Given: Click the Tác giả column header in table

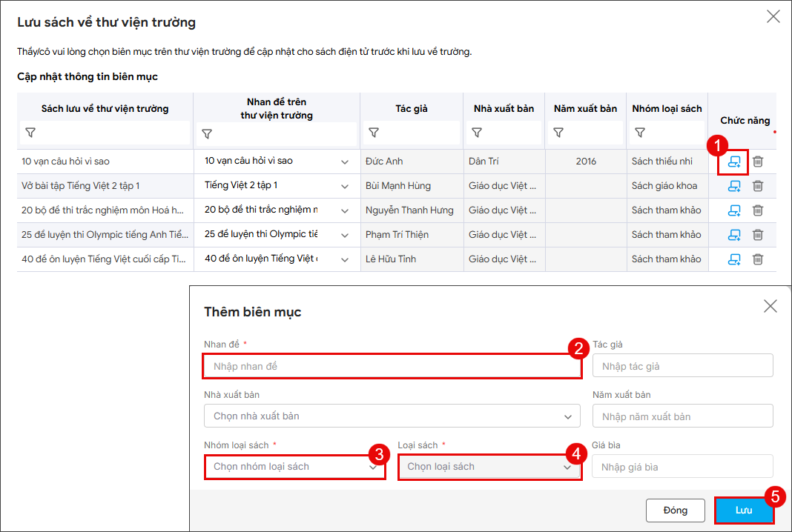Looking at the screenshot, I should pos(412,108).
